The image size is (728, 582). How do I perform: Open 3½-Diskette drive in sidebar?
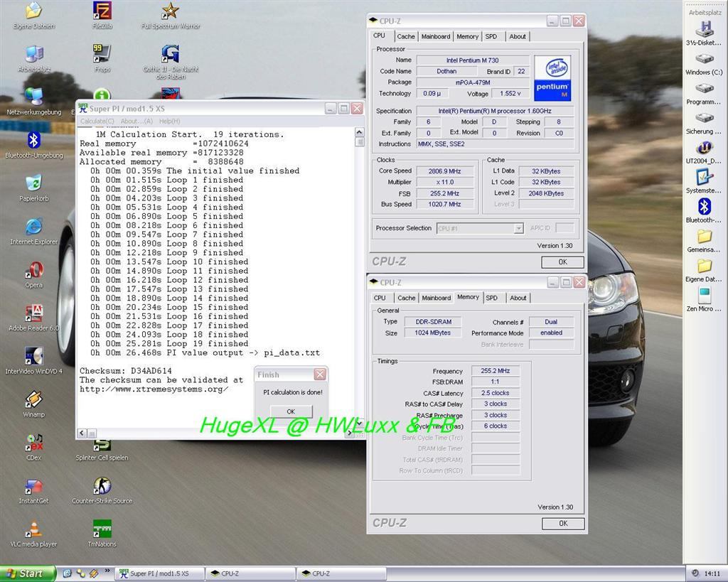click(704, 33)
